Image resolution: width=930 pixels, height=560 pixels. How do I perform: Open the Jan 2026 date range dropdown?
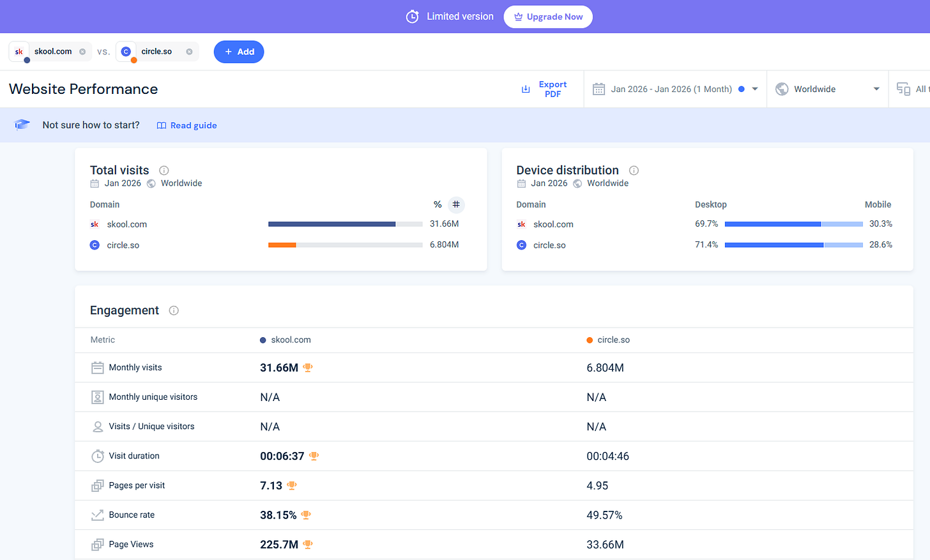[675, 89]
